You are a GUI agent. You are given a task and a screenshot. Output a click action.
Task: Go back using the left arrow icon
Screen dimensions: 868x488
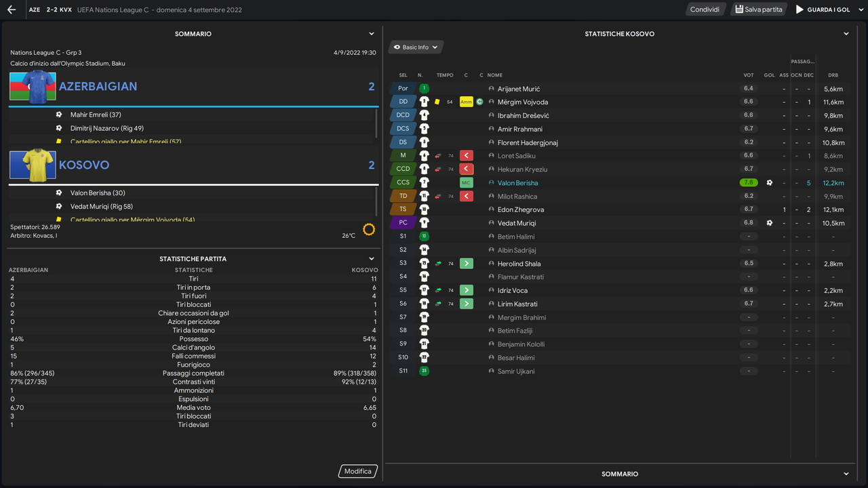tap(11, 9)
